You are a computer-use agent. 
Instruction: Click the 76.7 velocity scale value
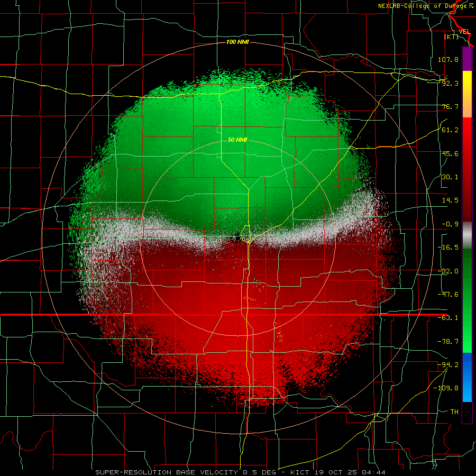coord(450,106)
